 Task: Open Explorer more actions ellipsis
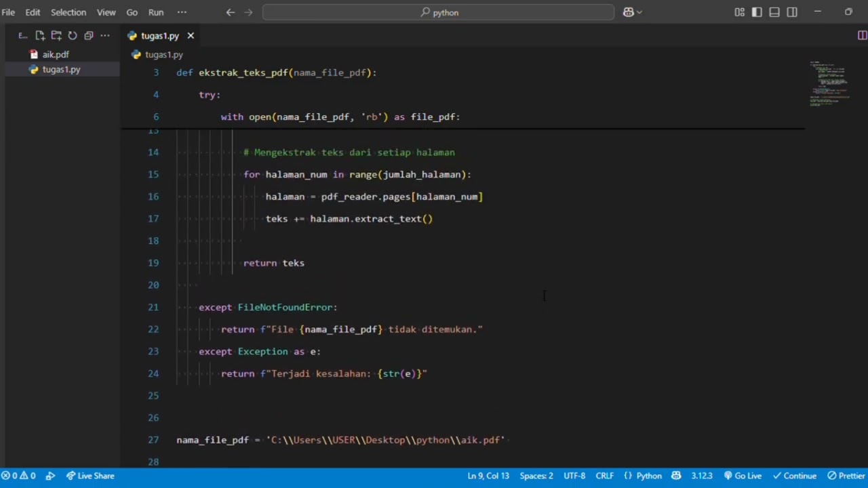point(105,35)
